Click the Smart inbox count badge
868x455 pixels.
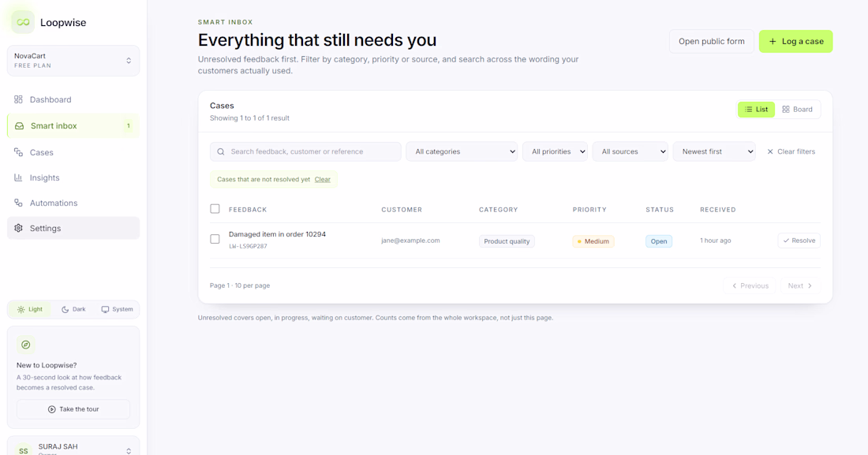129,125
